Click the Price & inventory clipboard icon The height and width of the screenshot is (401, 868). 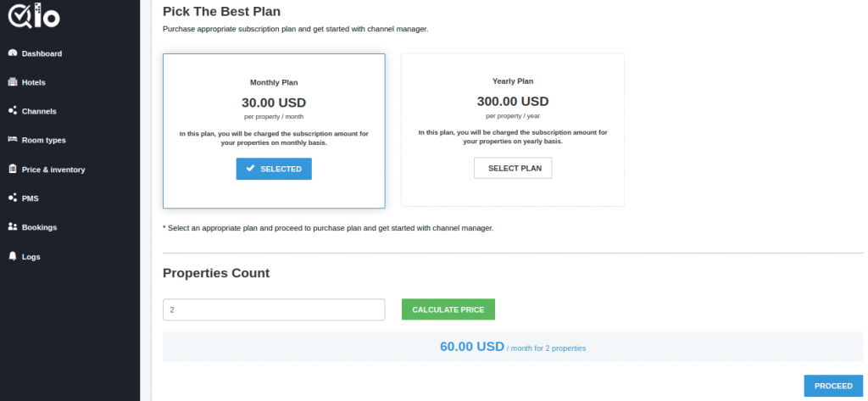[x=13, y=169]
